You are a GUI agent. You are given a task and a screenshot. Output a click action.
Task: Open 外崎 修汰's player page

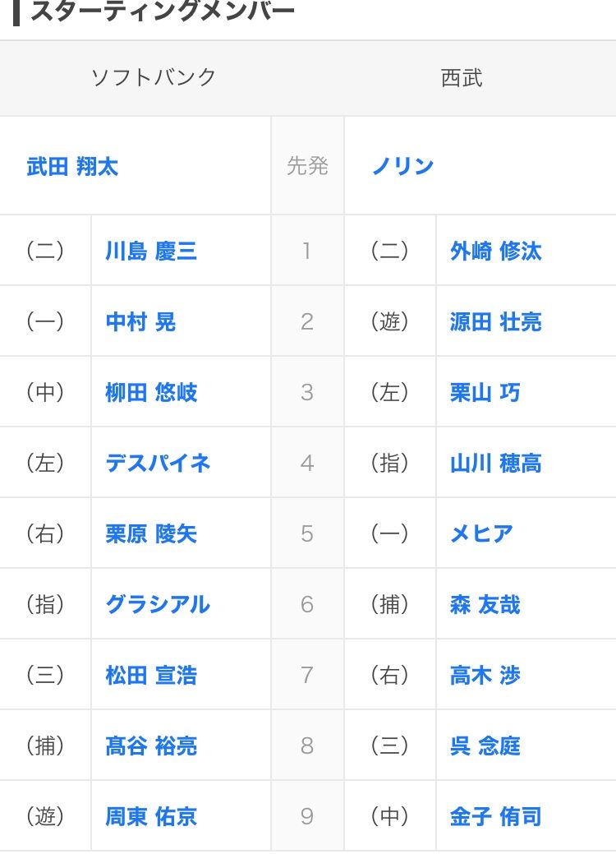click(495, 251)
